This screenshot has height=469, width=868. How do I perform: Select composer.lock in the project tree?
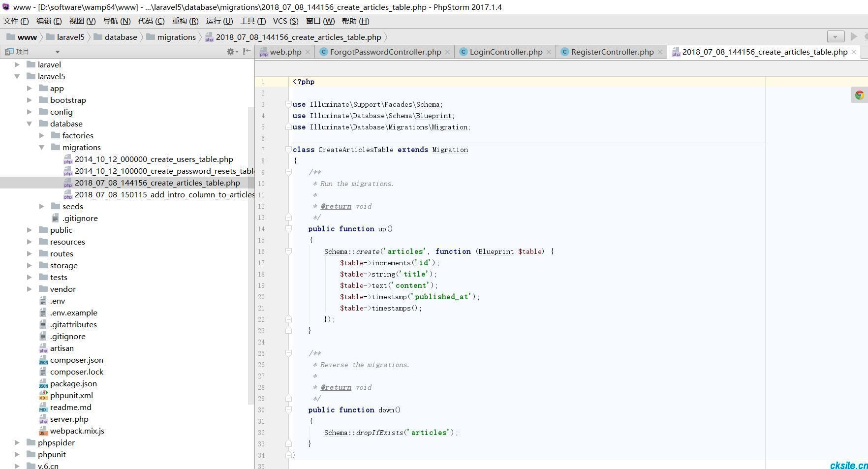(x=77, y=372)
